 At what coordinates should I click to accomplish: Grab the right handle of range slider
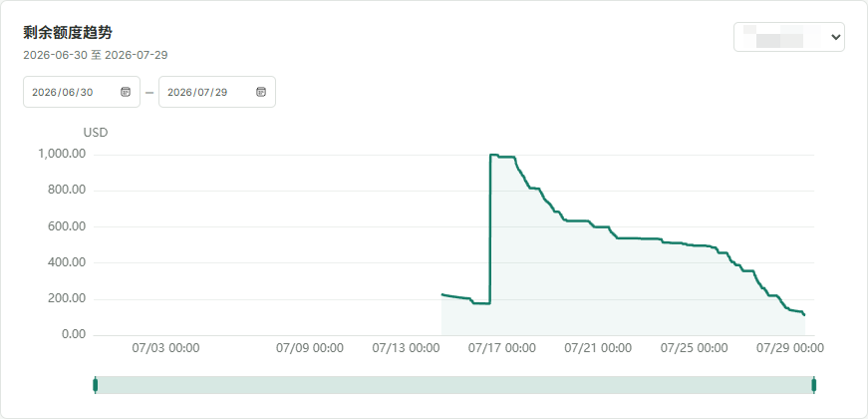(814, 385)
